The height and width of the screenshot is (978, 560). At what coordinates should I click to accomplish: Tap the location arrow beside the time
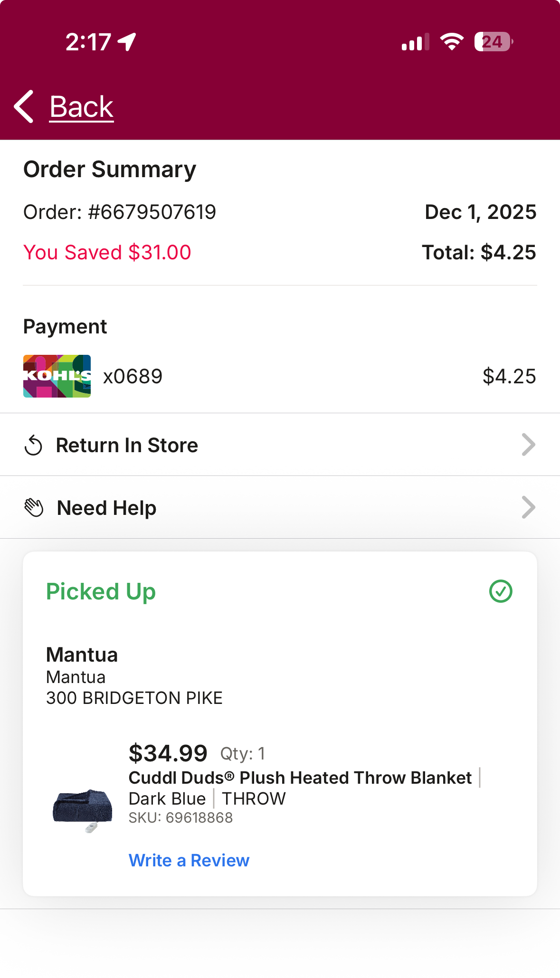click(127, 42)
